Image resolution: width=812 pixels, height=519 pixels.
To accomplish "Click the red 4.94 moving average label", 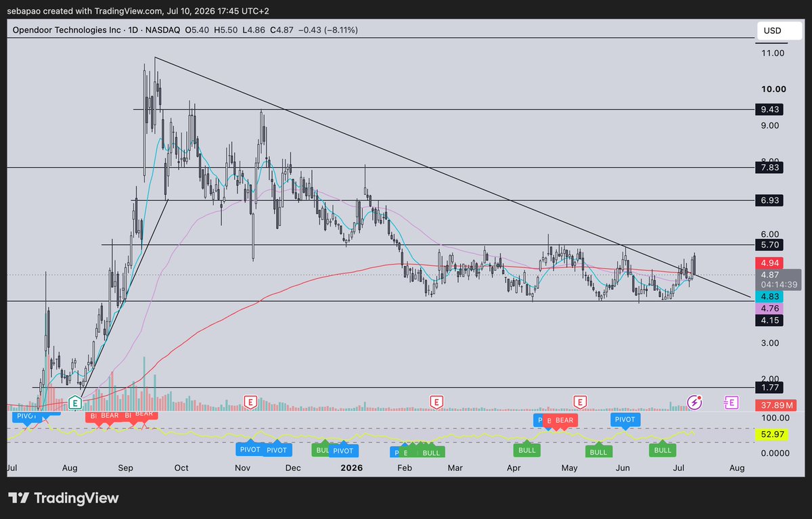I will [769, 263].
